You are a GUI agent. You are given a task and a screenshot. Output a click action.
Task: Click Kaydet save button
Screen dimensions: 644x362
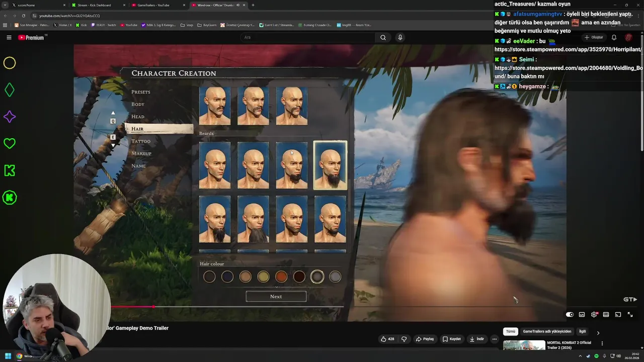pos(451,339)
